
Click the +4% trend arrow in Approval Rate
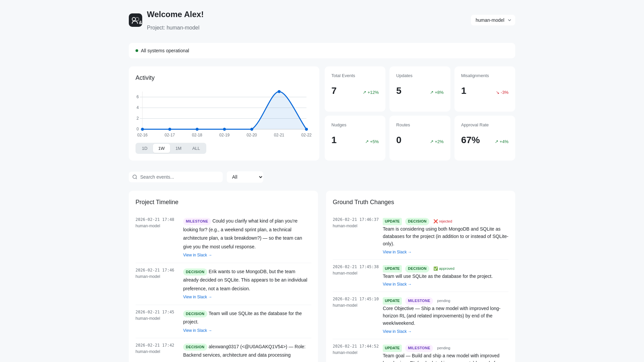pos(497,142)
